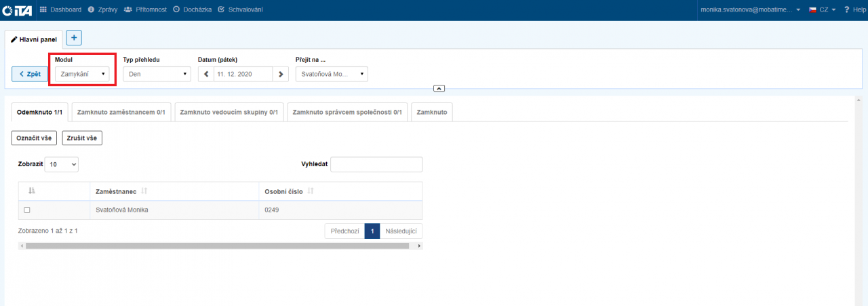This screenshot has width=868, height=306.
Task: Click the sort icon in checkbox column
Action: pos(31,192)
